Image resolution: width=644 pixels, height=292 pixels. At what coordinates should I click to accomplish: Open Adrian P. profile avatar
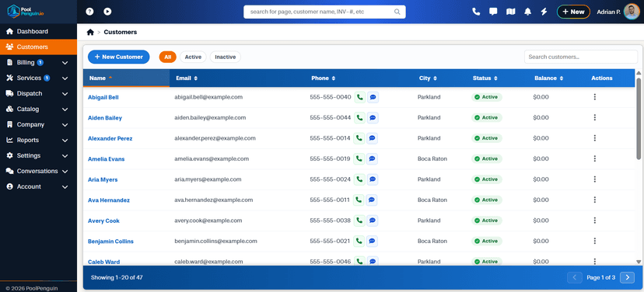click(632, 12)
